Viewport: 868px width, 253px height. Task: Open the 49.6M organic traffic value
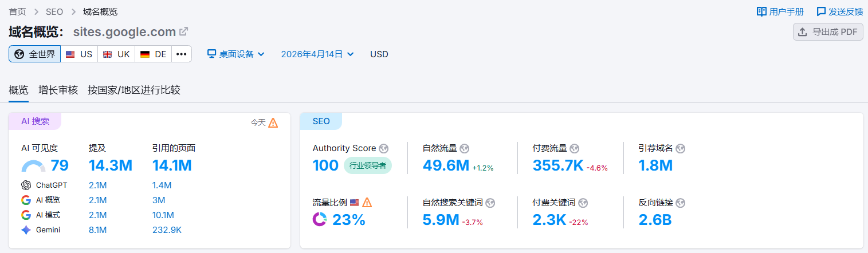pyautogui.click(x=446, y=165)
